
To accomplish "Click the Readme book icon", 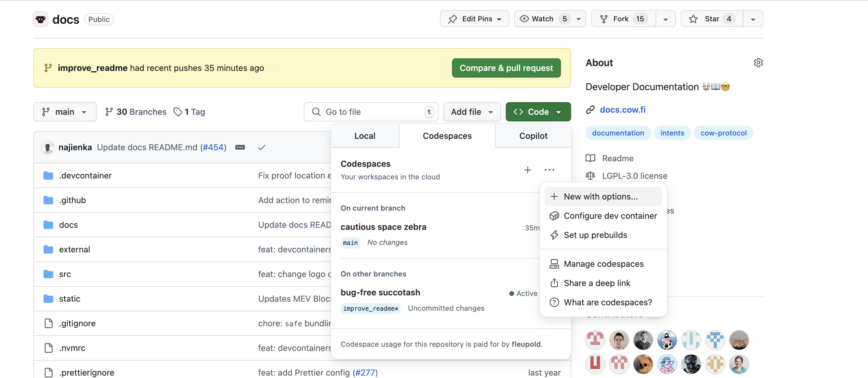I will 590,158.
